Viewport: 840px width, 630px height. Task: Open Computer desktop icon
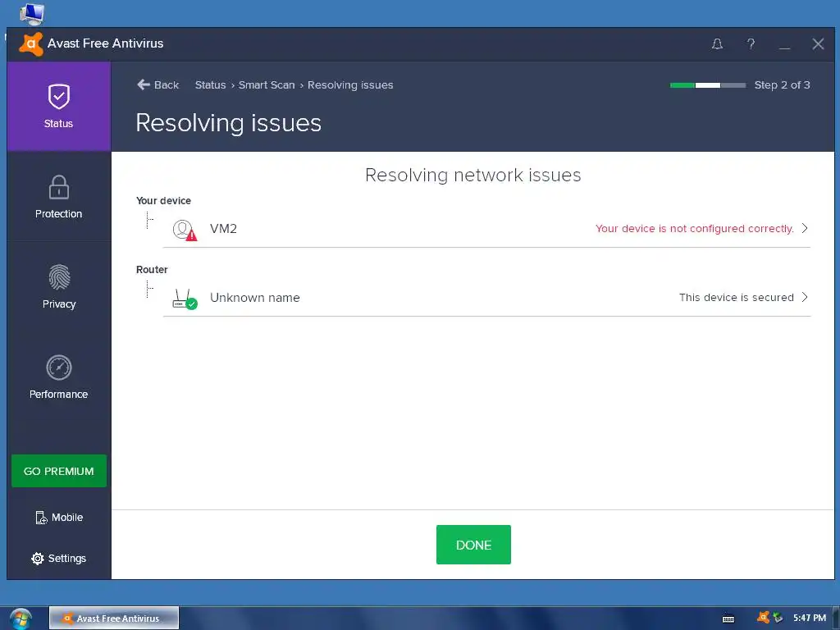[x=32, y=13]
